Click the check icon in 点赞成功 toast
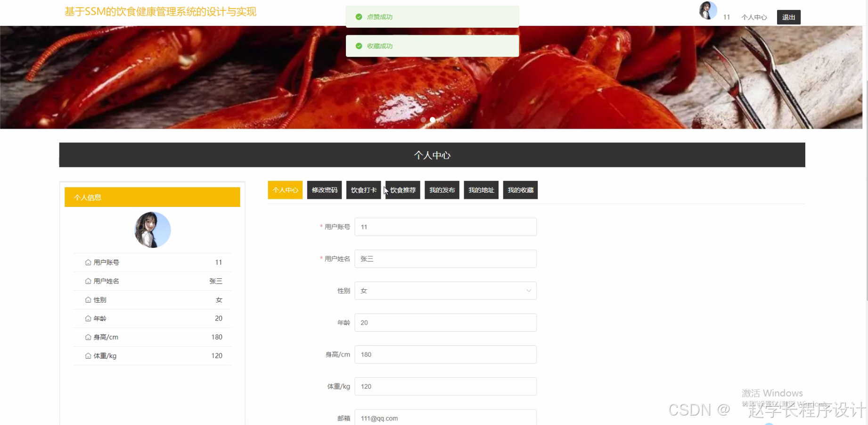Screen dimensions: 868x425 359,16
